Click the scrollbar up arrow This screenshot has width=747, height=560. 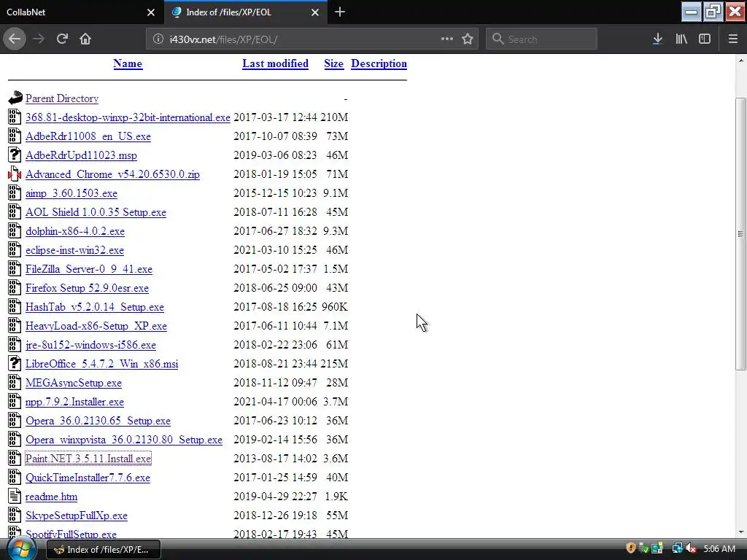point(740,61)
